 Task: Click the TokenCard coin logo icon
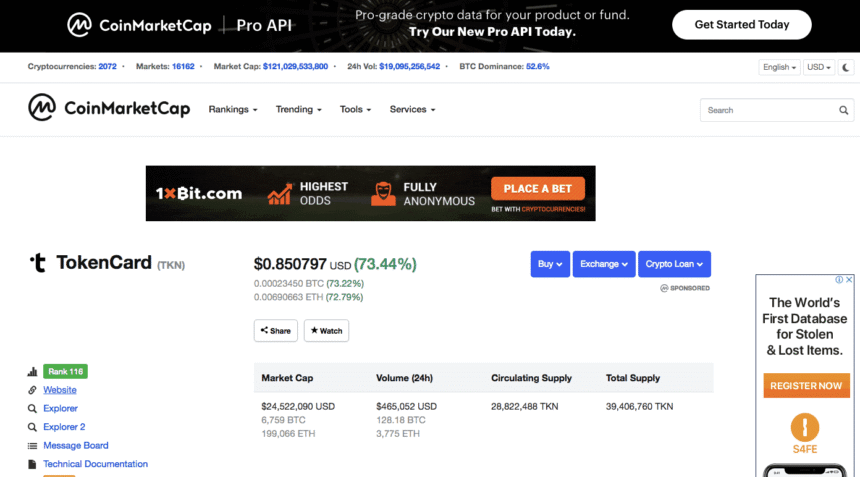pyautogui.click(x=38, y=263)
